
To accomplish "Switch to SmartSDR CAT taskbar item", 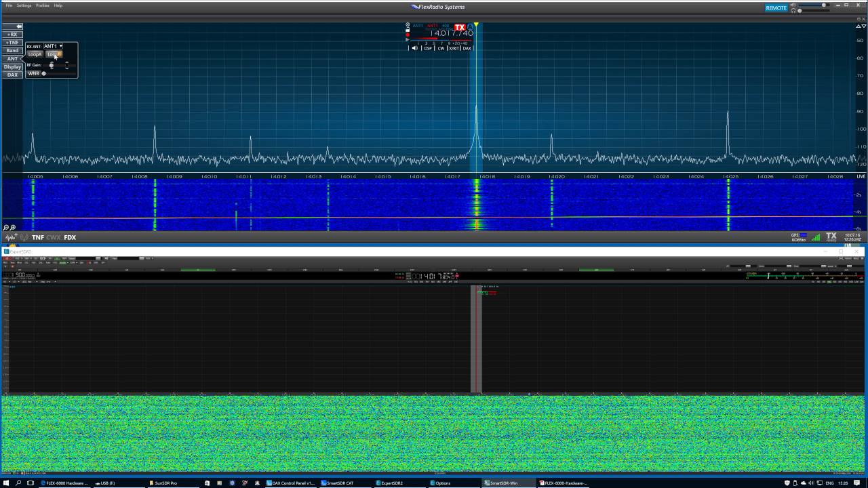I will click(x=346, y=483).
